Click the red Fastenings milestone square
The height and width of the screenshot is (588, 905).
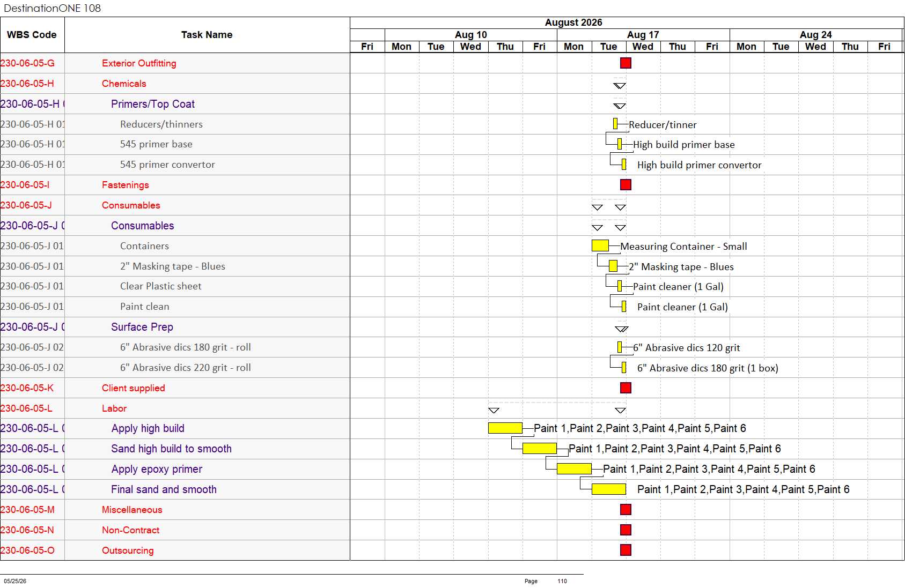[626, 185]
